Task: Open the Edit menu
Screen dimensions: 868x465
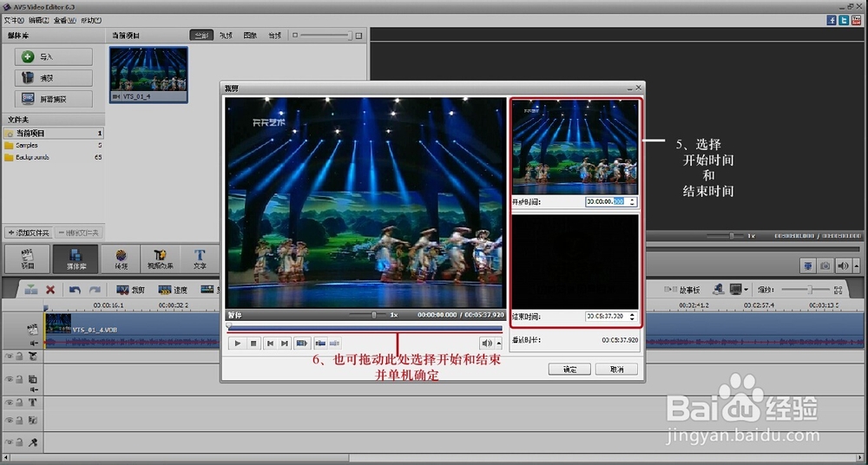Action: pyautogui.click(x=39, y=21)
